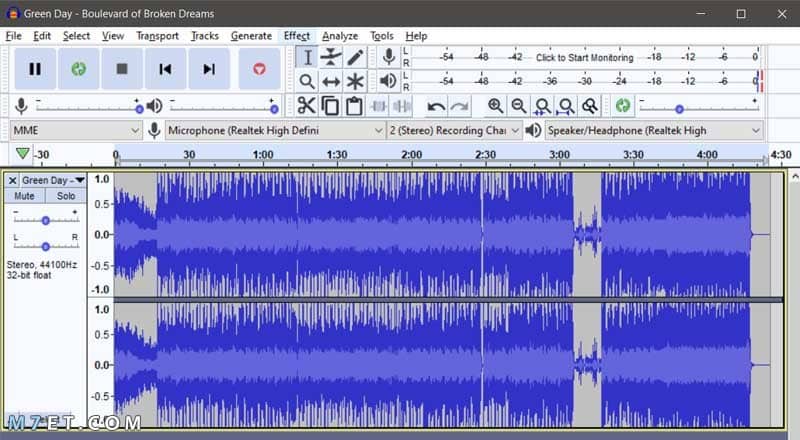The image size is (800, 440).
Task: Open the Generate menu
Action: [x=251, y=36]
